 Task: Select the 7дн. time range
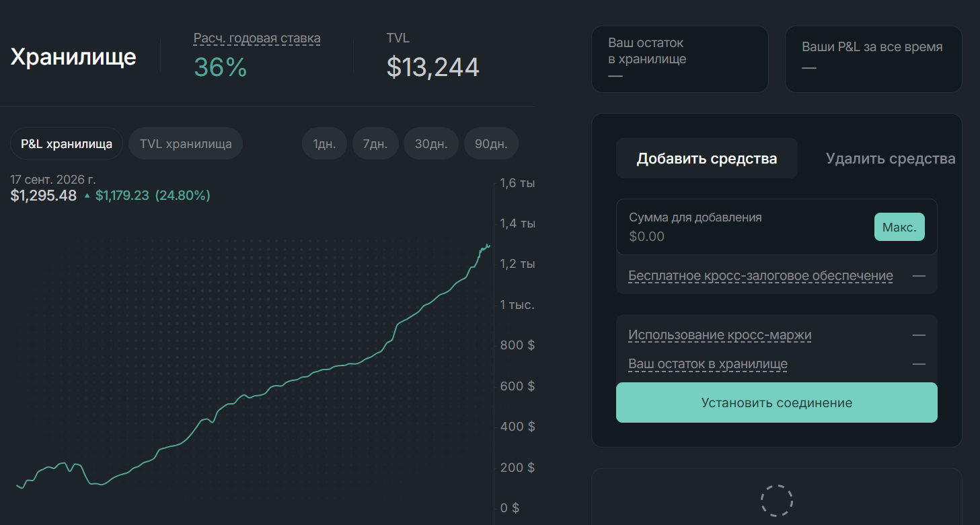click(375, 143)
